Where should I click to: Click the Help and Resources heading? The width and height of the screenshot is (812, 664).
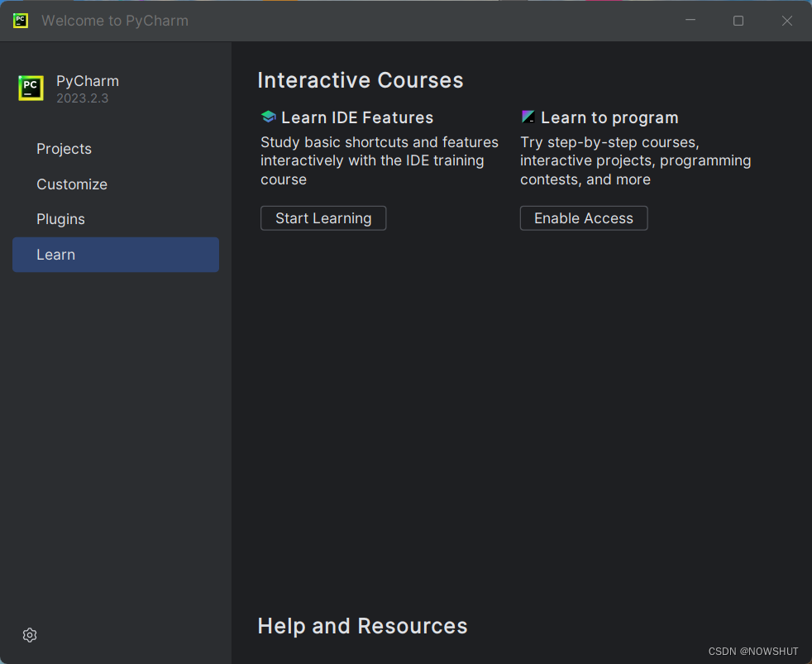click(362, 626)
